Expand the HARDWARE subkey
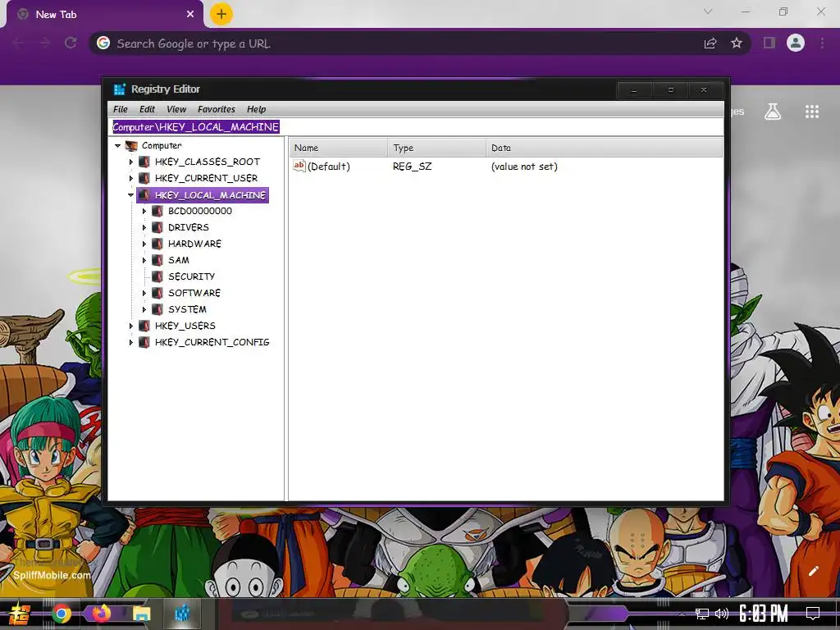The height and width of the screenshot is (630, 840). click(144, 244)
